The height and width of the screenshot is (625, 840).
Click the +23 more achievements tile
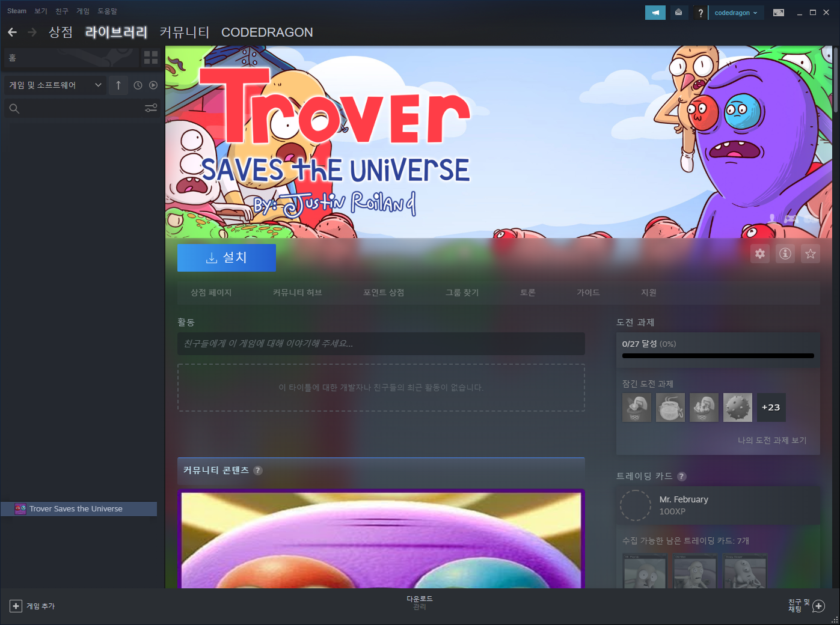pos(771,407)
